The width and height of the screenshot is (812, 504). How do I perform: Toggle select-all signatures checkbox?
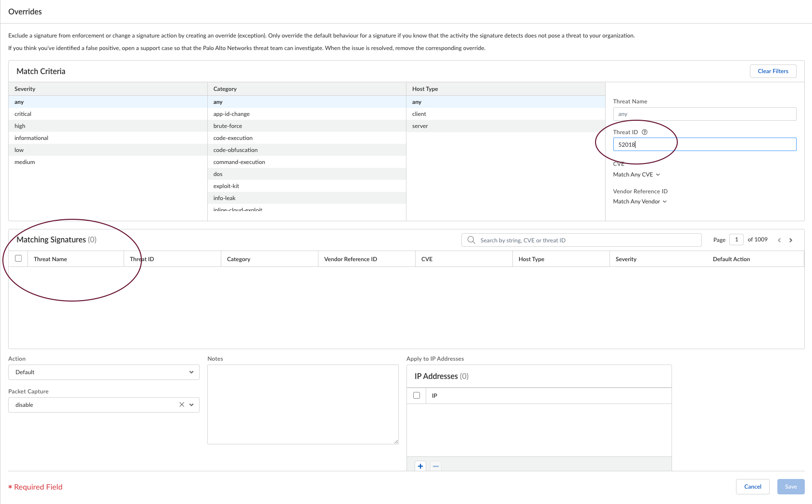18,259
